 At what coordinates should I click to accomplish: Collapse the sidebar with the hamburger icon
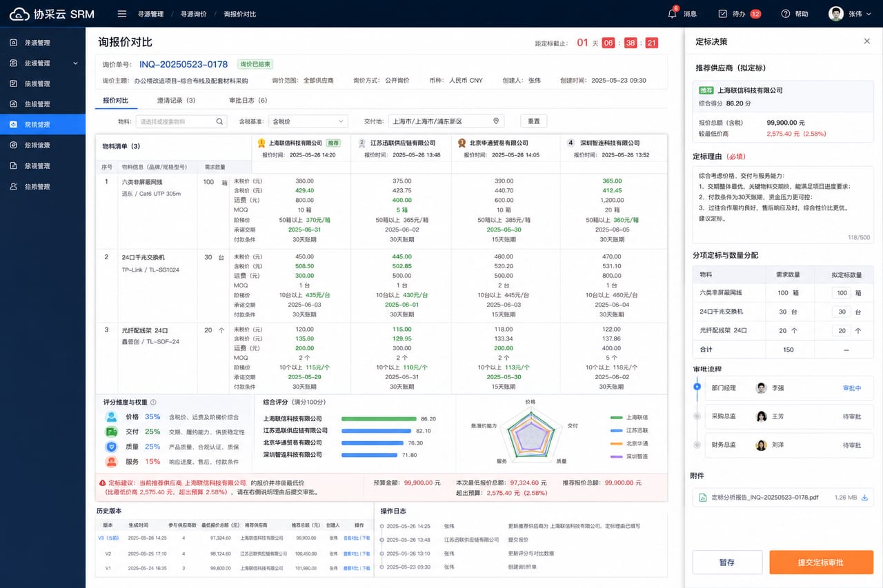(122, 14)
